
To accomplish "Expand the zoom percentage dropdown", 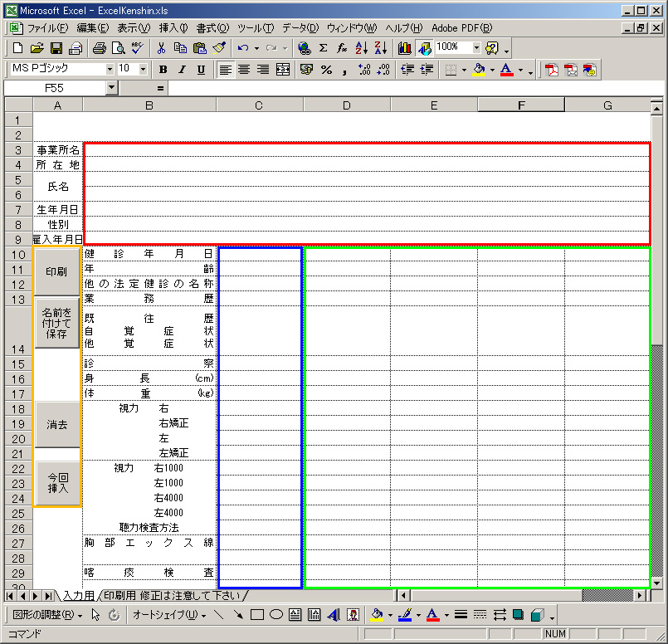I will coord(476,47).
